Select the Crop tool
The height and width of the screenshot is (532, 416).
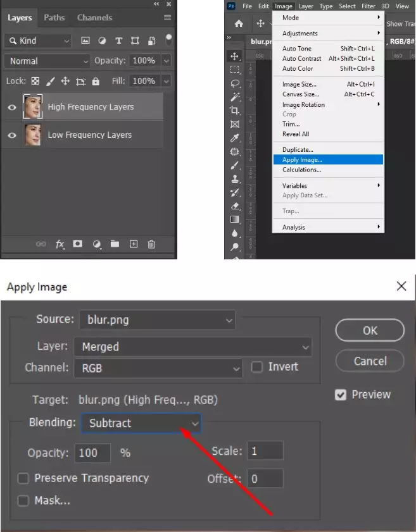point(235,110)
